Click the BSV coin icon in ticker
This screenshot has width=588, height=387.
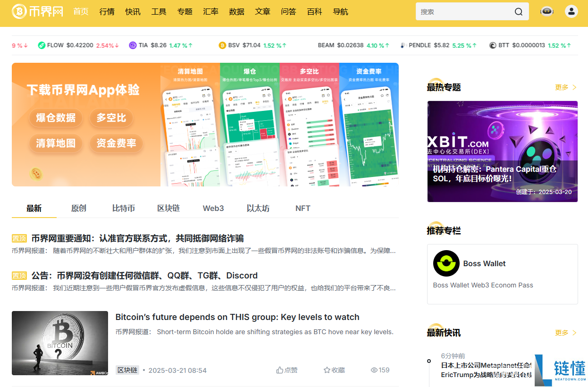click(222, 45)
